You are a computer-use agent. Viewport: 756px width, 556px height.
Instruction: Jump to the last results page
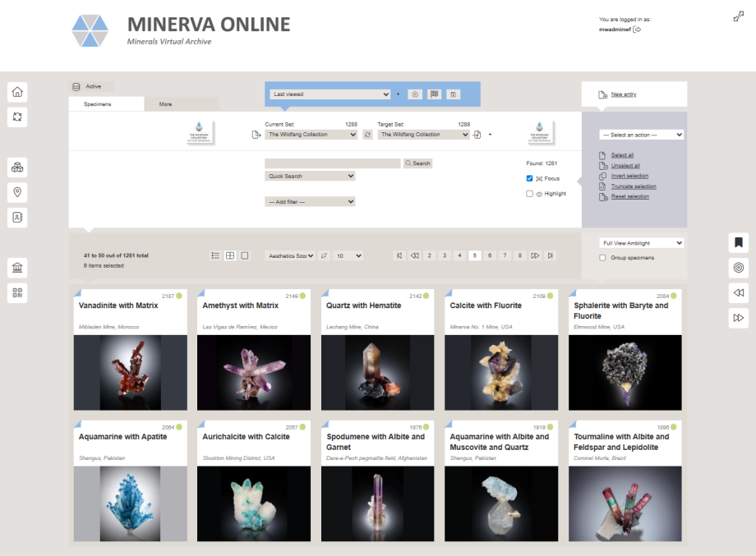550,255
